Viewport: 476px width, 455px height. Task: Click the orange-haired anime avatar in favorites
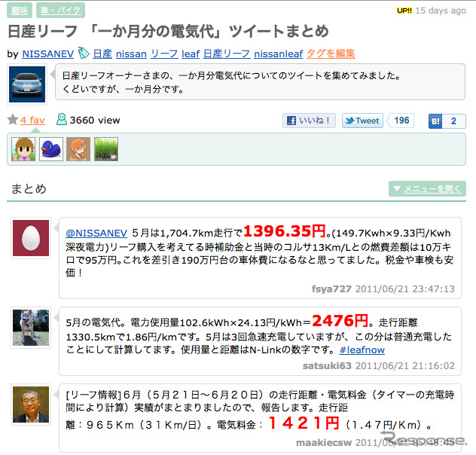click(78, 149)
